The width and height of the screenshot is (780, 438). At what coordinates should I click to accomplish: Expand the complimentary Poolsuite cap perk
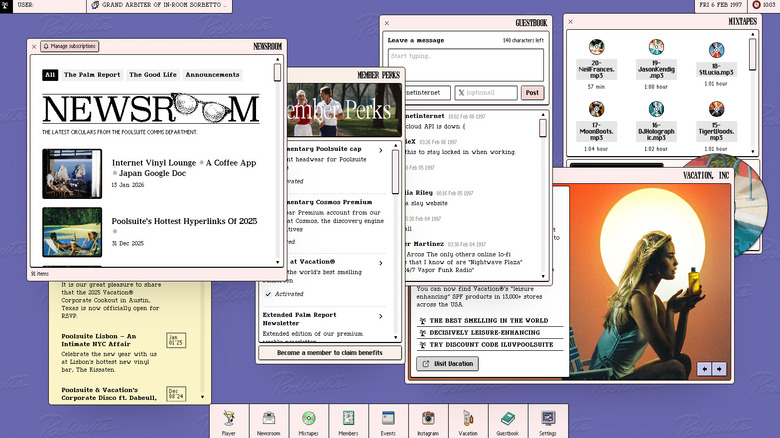click(381, 150)
